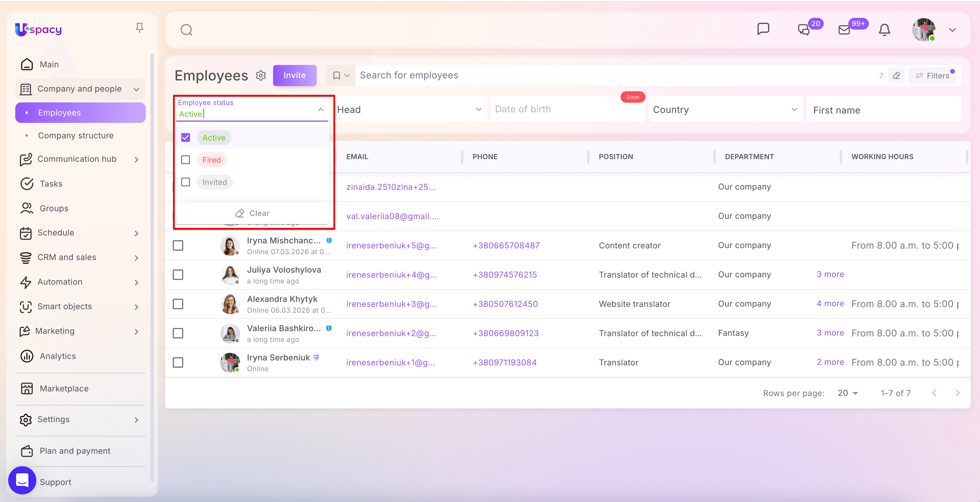Open the user profile avatar

pos(924,30)
